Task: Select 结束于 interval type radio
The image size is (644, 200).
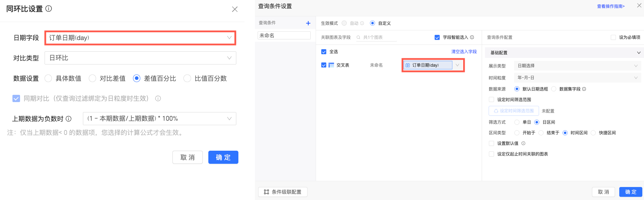Action: (541, 133)
